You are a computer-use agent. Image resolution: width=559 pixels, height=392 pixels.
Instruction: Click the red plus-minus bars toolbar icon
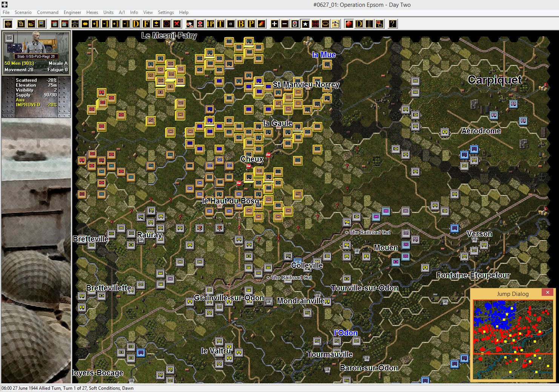point(200,24)
